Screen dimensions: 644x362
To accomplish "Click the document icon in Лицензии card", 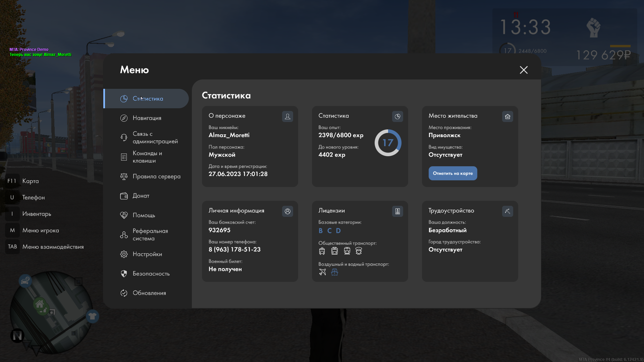I will [397, 211].
